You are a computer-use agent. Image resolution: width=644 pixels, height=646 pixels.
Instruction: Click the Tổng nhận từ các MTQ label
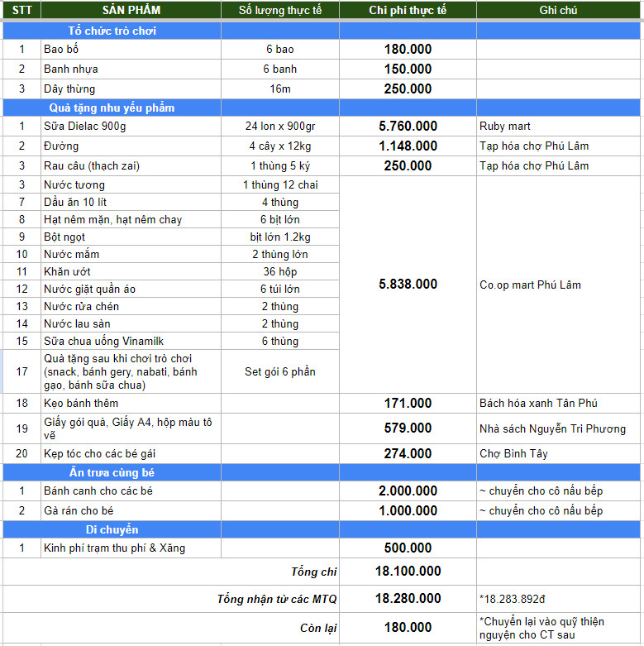point(277,598)
